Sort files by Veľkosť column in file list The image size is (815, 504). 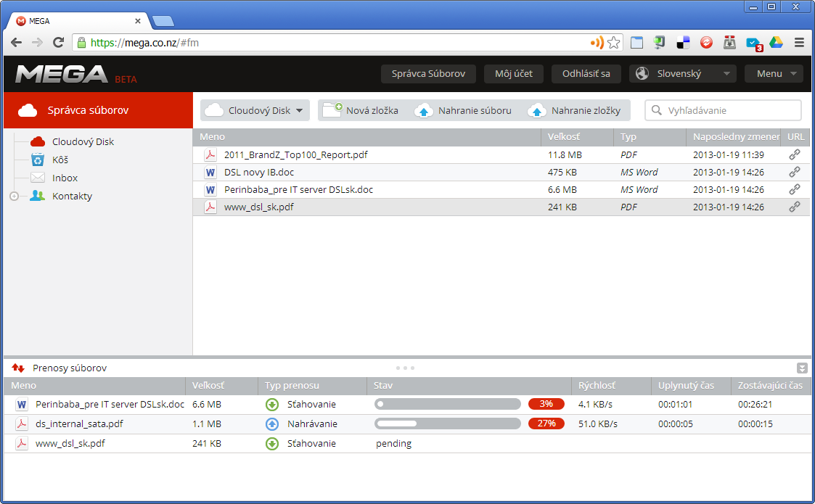[x=578, y=136]
